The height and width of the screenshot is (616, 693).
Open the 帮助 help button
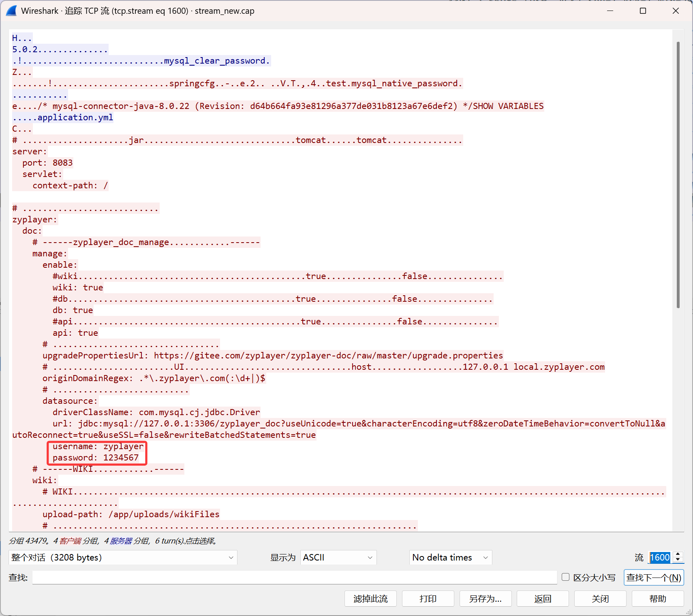(658, 599)
